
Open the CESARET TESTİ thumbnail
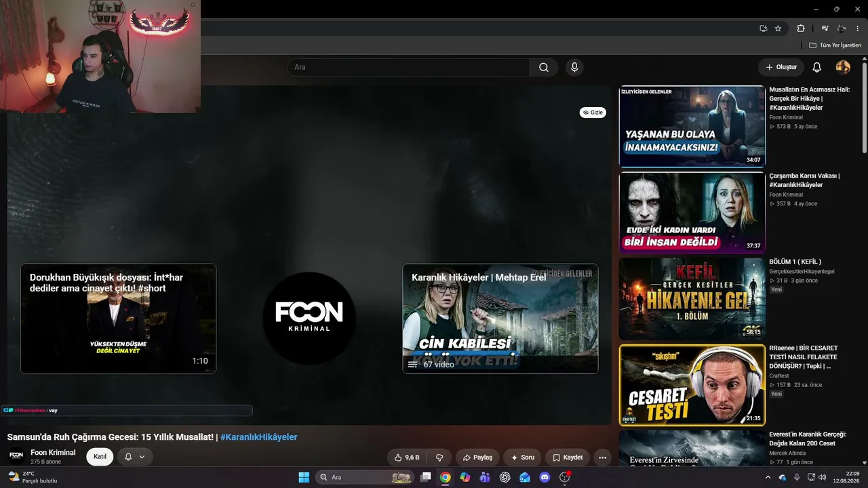coord(692,385)
